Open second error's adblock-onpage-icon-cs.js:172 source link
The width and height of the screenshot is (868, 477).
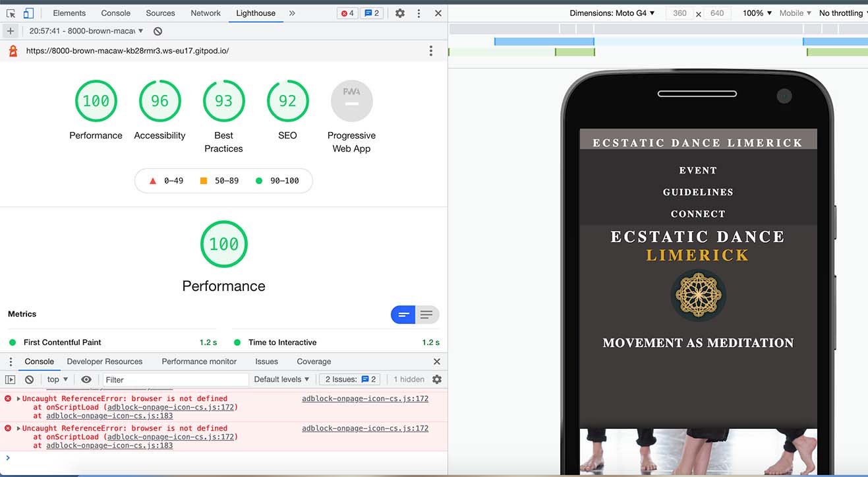click(x=365, y=428)
